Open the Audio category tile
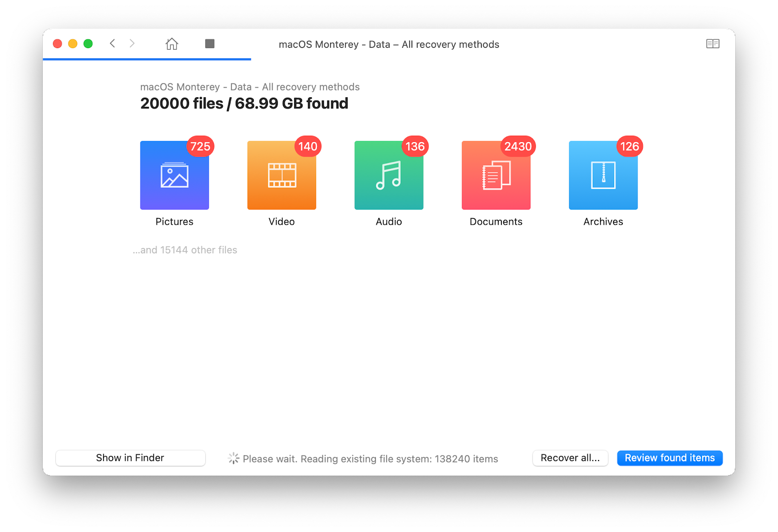Image resolution: width=778 pixels, height=532 pixels. pos(389,175)
